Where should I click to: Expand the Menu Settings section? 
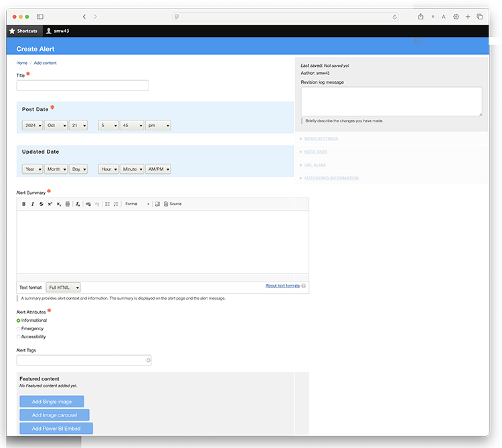click(321, 139)
